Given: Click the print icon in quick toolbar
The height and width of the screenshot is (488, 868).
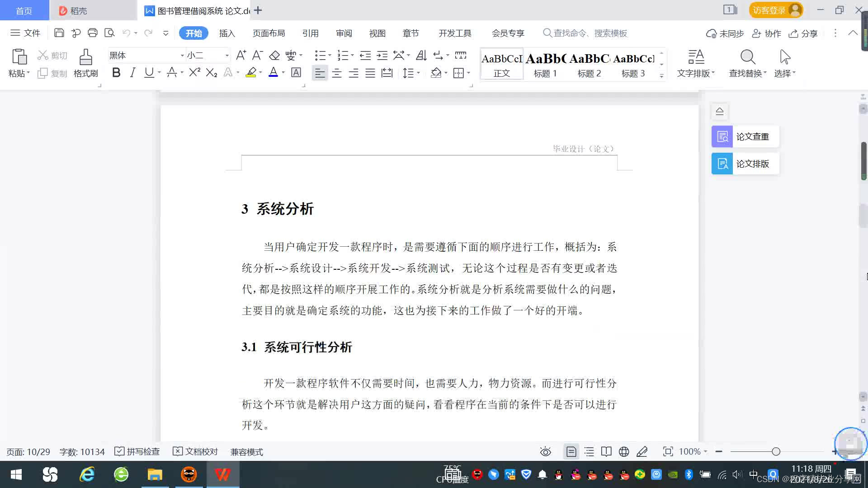Looking at the screenshot, I should click(93, 33).
